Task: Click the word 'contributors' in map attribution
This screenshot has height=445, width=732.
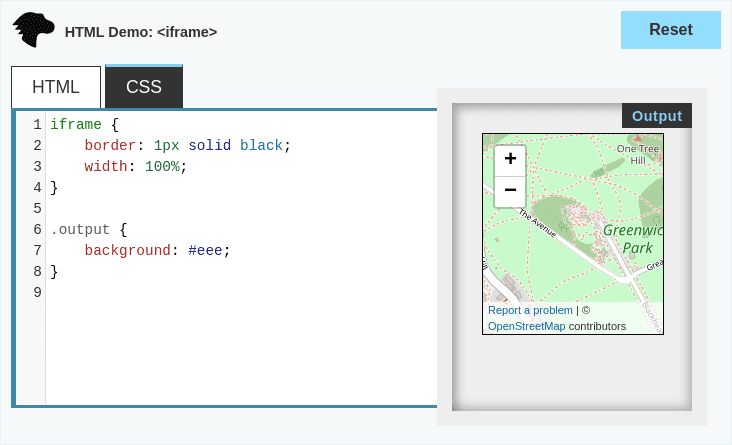Action: coord(597,326)
